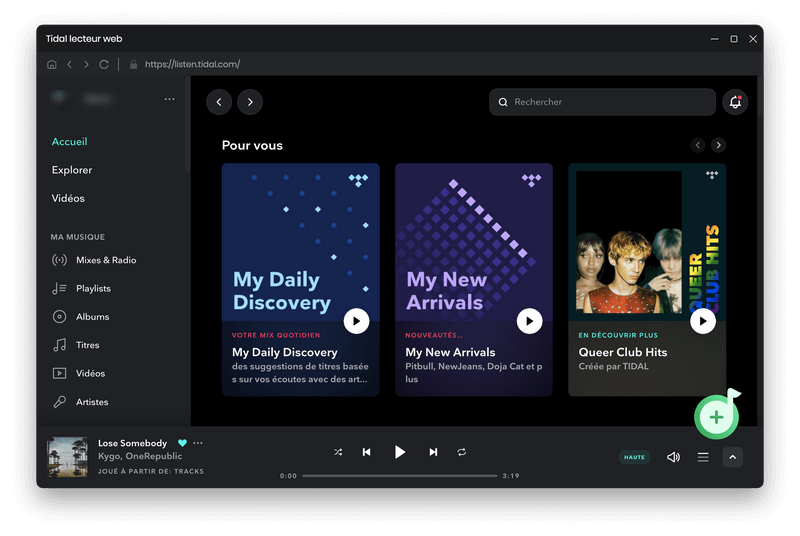
Task: Open Mixes & Radio
Action: tap(106, 260)
